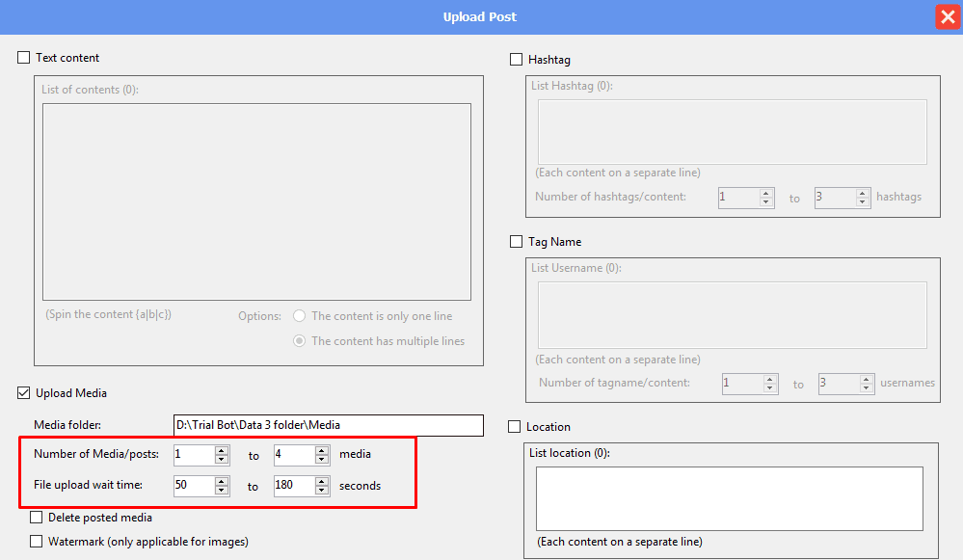Turn on Watermark for images
Screen dimensions: 963x560
(x=37, y=542)
